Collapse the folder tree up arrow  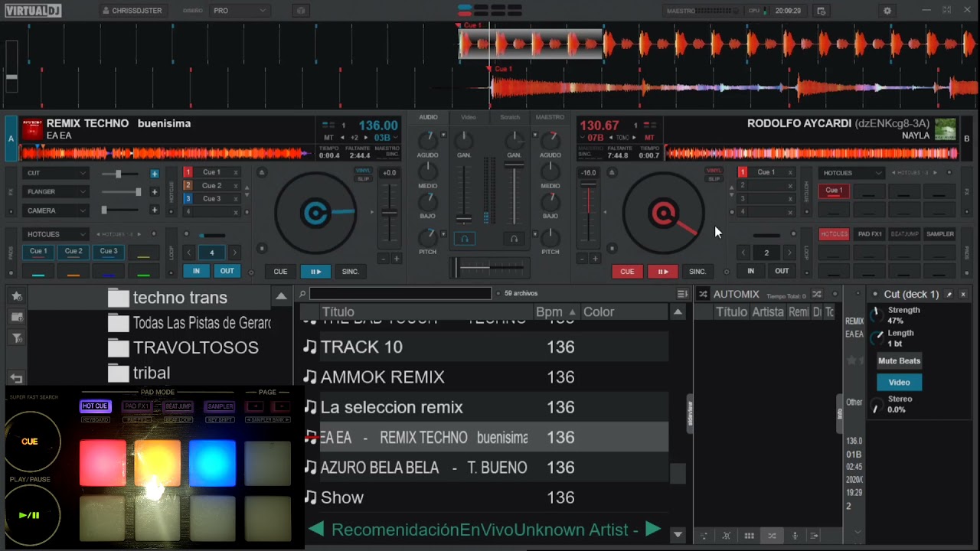click(x=281, y=296)
